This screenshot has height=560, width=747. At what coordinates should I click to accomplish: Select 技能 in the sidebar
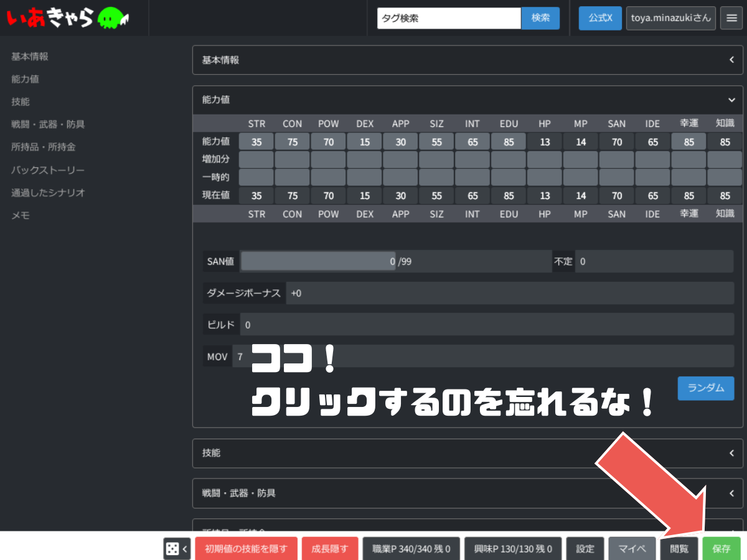[x=21, y=101]
